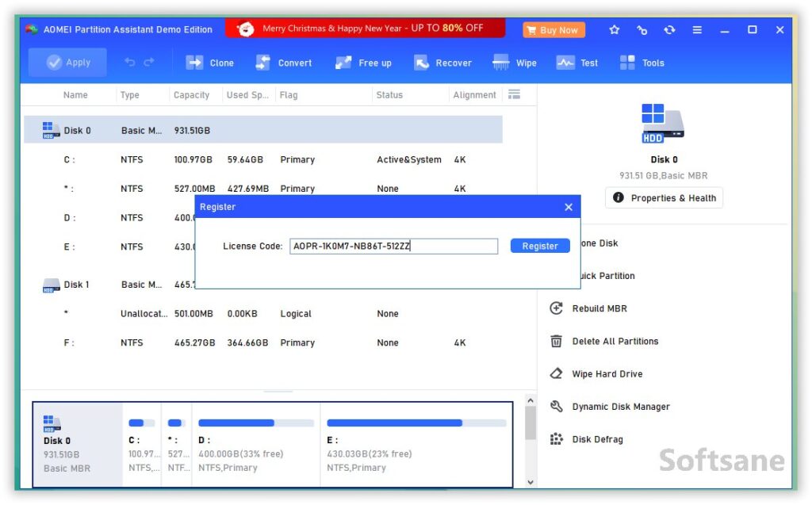Screen dimensions: 812x505
Task: Open the Recover tool
Action: (442, 63)
